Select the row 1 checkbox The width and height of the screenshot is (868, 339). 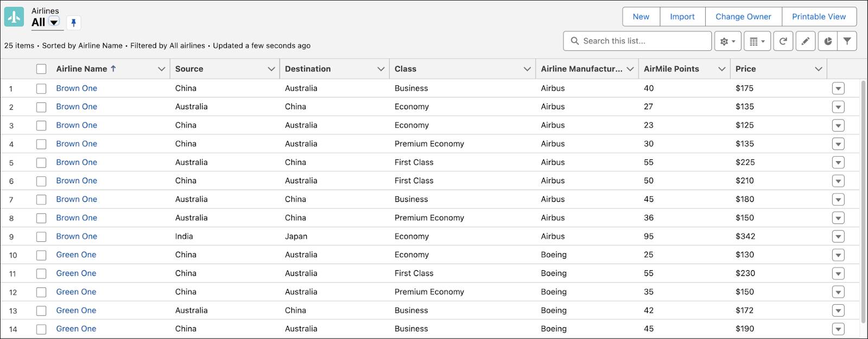coord(41,88)
